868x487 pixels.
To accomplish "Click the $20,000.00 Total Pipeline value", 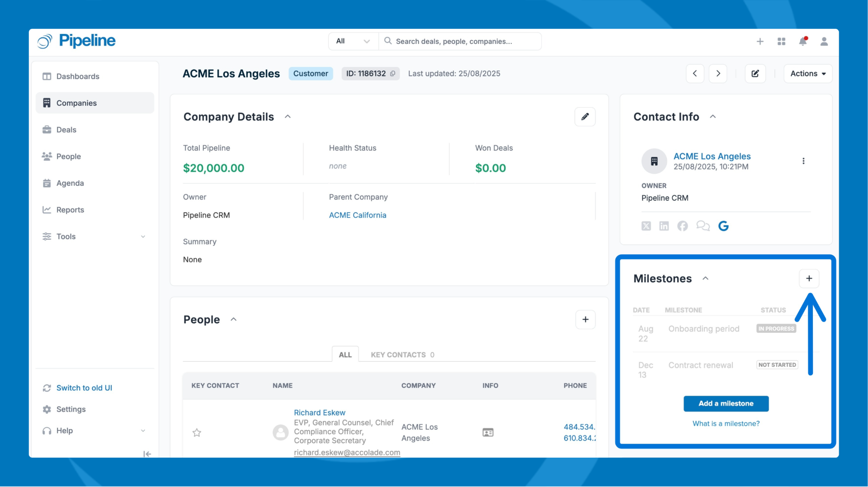I will (213, 168).
